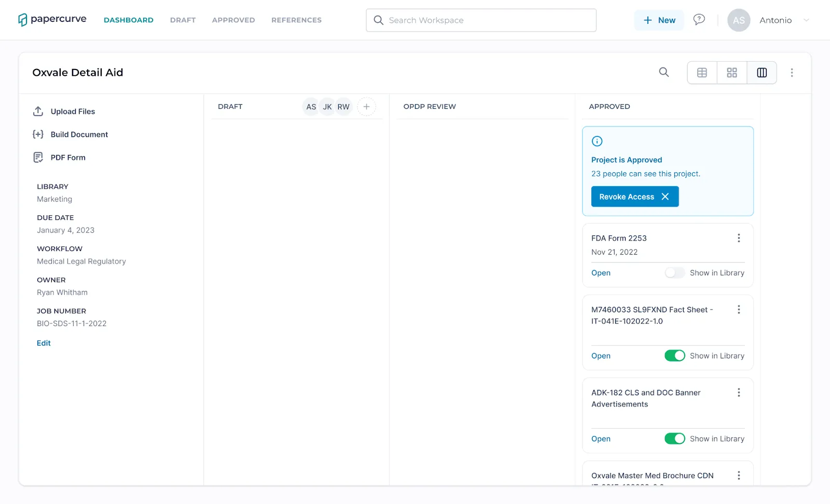
Task: Click the Upload Files icon
Action: click(38, 111)
